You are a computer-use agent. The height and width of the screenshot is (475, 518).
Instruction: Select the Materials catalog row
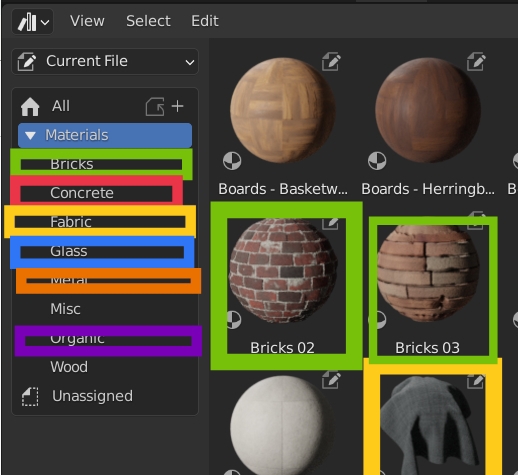[x=105, y=135]
